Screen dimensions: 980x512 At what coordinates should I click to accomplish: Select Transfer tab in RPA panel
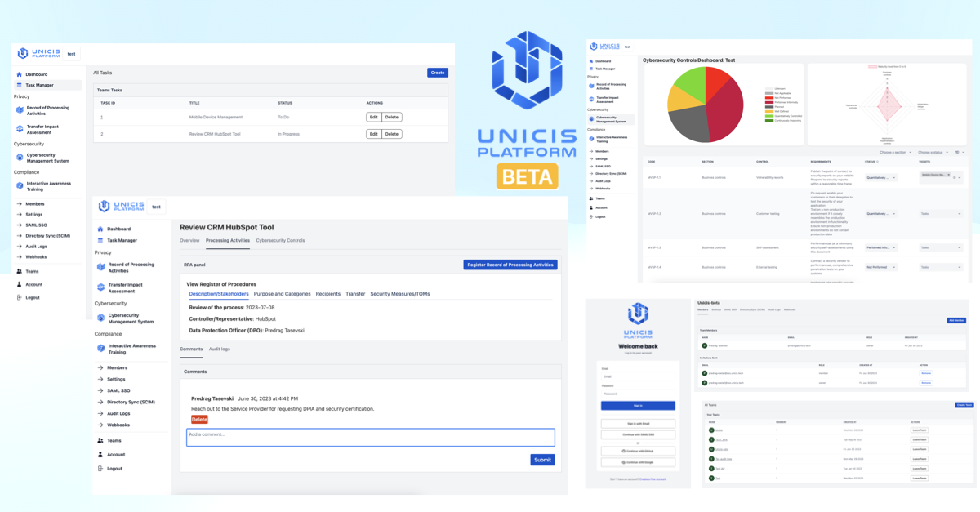355,294
